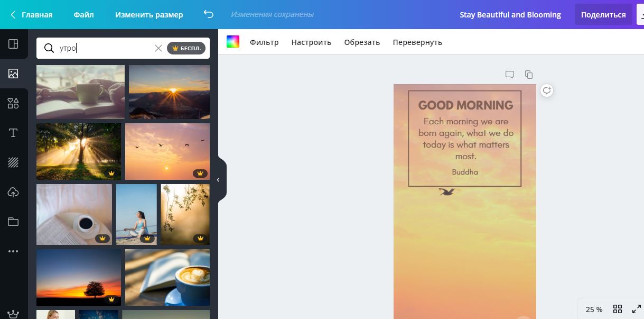Collapse the side panel with arrow handle
Screen dimensions: 644x319
coord(218,180)
